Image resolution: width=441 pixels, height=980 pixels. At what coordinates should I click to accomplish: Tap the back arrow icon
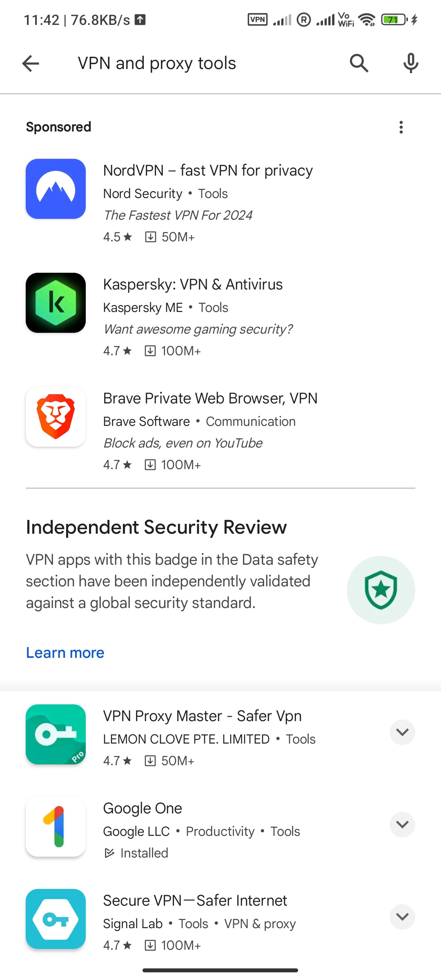point(31,64)
